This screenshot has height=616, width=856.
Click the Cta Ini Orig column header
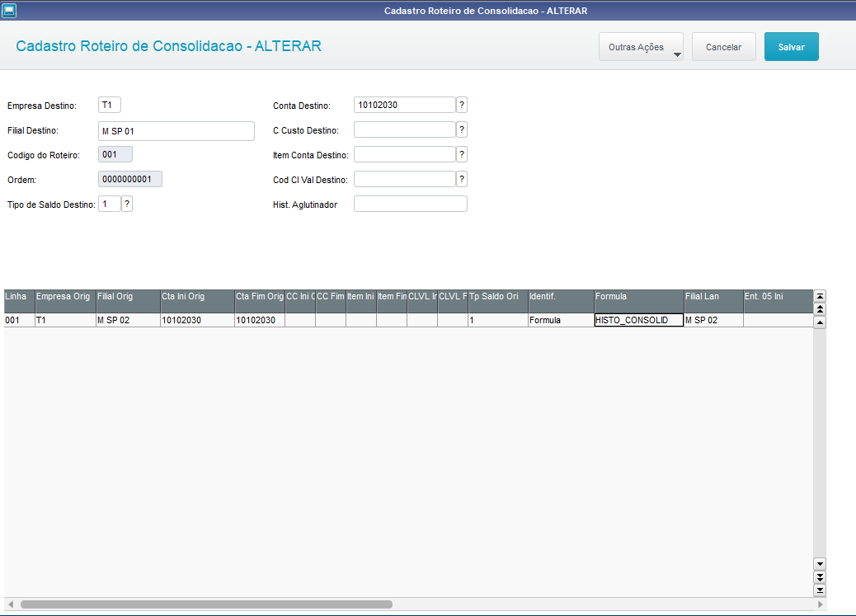[198, 301]
